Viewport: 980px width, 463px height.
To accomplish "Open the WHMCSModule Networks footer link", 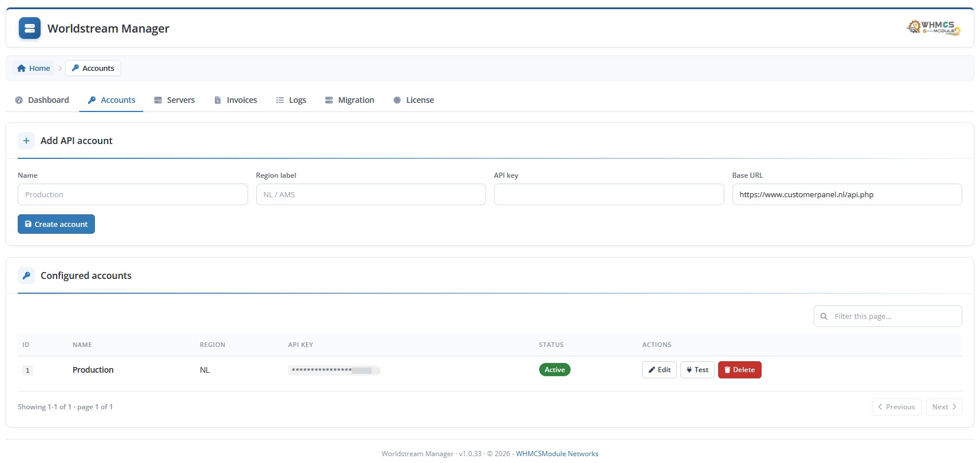I will click(557, 454).
